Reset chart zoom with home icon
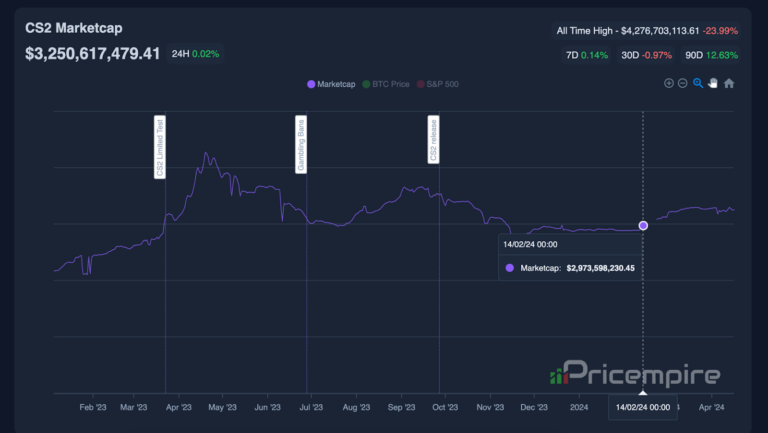Viewport: 768px width, 433px height. (x=729, y=84)
